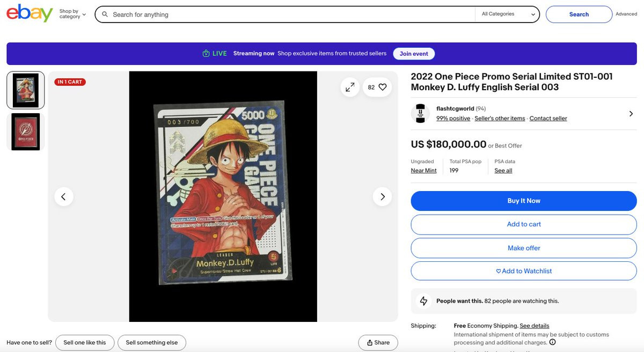The width and height of the screenshot is (644, 352).
Task: Click the customs info circle icon
Action: (x=553, y=342)
